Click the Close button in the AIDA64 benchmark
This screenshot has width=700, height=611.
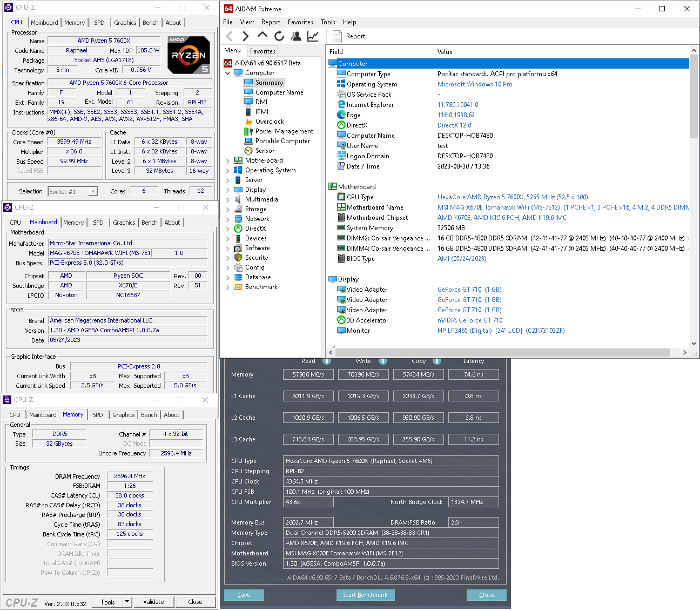(x=487, y=595)
